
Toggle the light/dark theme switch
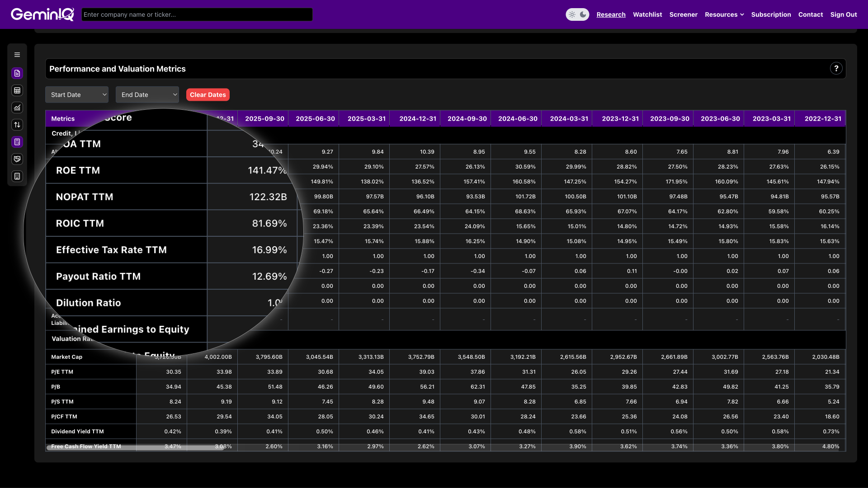(577, 14)
